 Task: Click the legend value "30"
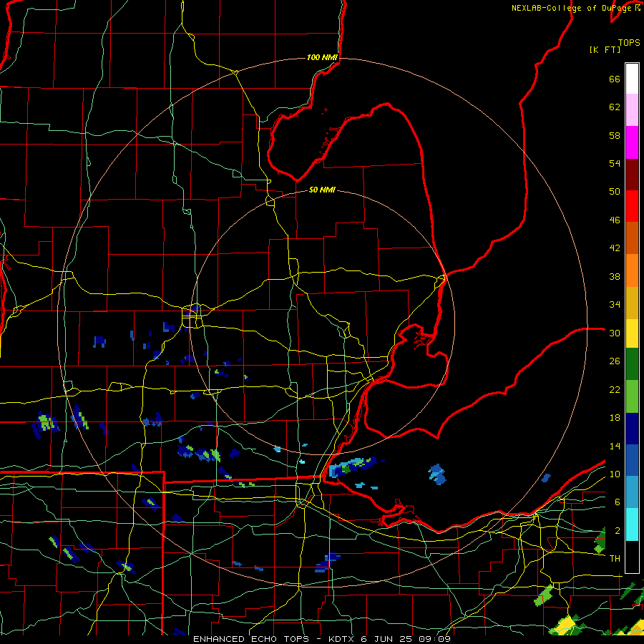pos(615,333)
